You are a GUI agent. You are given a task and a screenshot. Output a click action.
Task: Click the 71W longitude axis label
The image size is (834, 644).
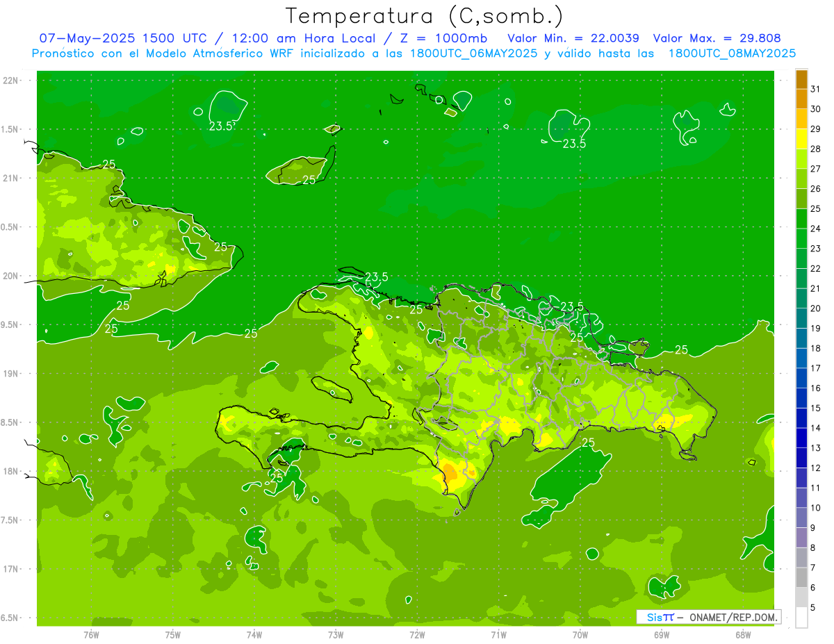coord(498,635)
